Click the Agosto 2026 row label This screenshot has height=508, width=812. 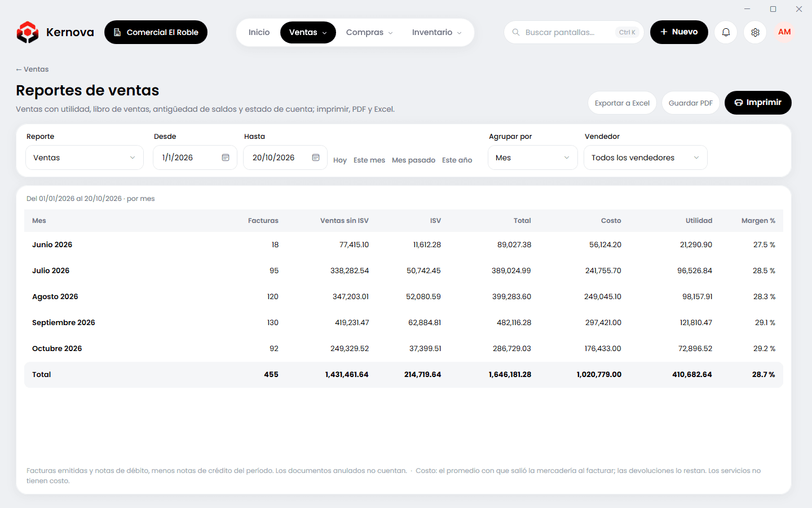point(55,297)
